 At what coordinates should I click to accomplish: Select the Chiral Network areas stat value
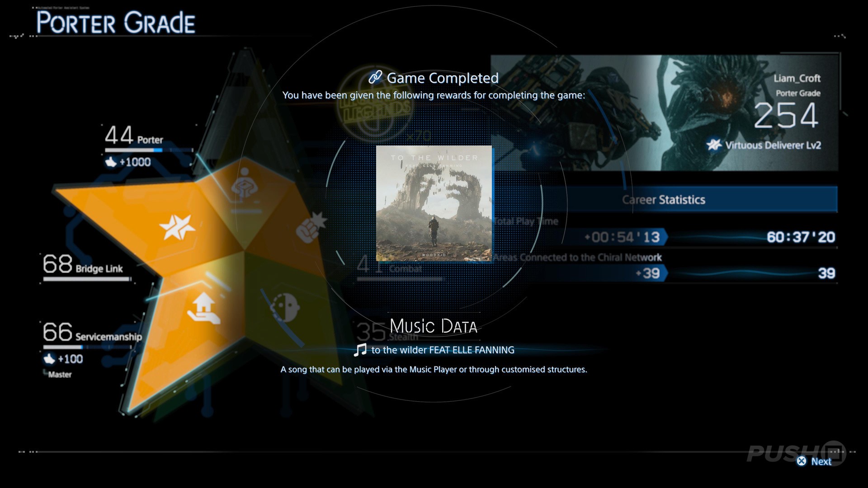[826, 273]
